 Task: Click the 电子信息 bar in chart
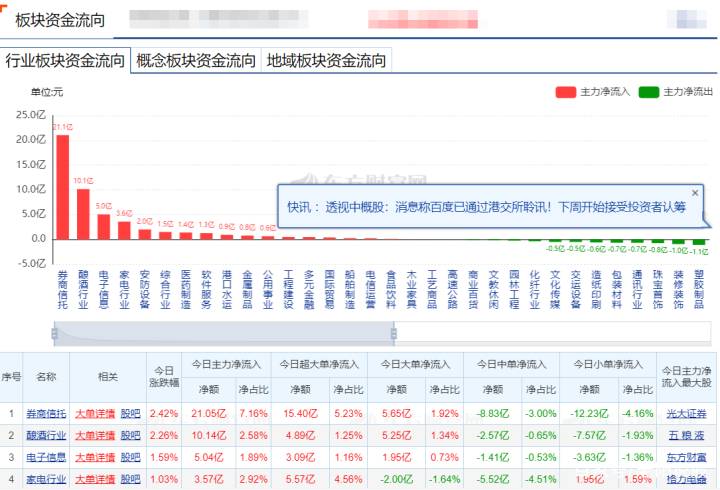tap(104, 226)
